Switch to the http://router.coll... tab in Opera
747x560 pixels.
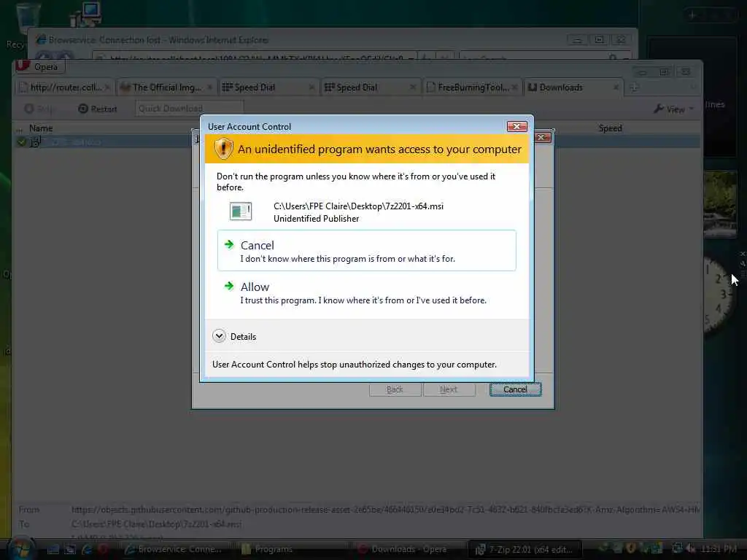pyautogui.click(x=64, y=87)
